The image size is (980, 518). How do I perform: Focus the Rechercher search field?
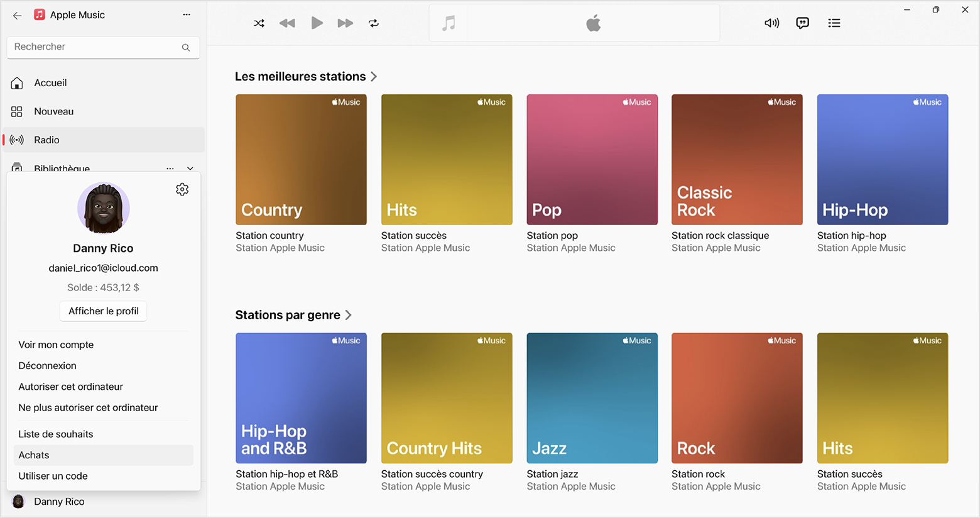pos(103,47)
